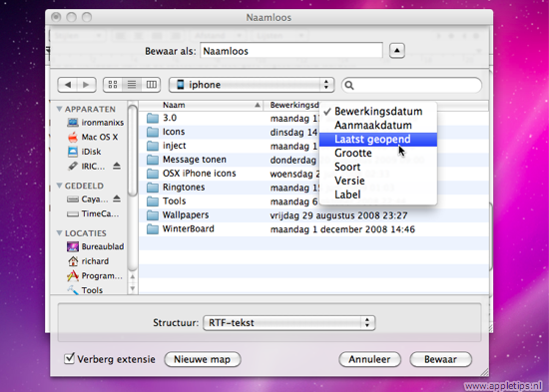Image resolution: width=549 pixels, height=392 pixels.
Task: Open the iphone location popup
Action: tap(252, 85)
